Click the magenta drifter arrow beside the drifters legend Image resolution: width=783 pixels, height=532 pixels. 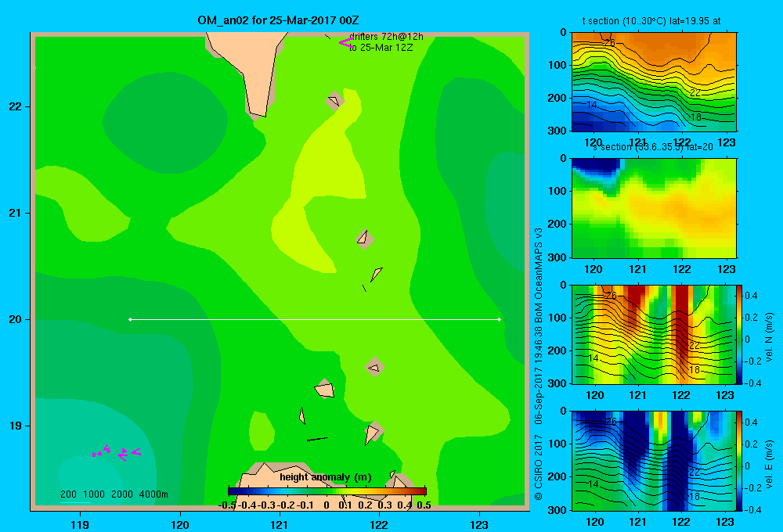click(346, 43)
